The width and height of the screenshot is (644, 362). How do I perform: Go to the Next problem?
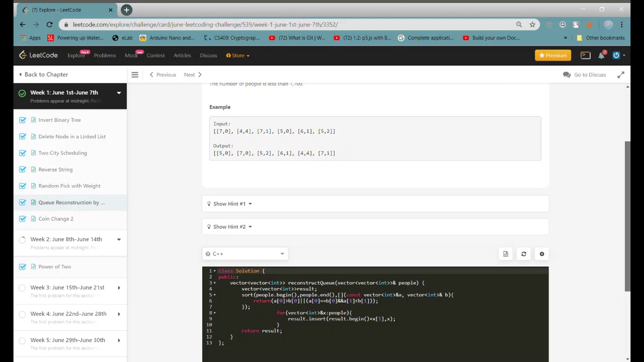click(193, 75)
